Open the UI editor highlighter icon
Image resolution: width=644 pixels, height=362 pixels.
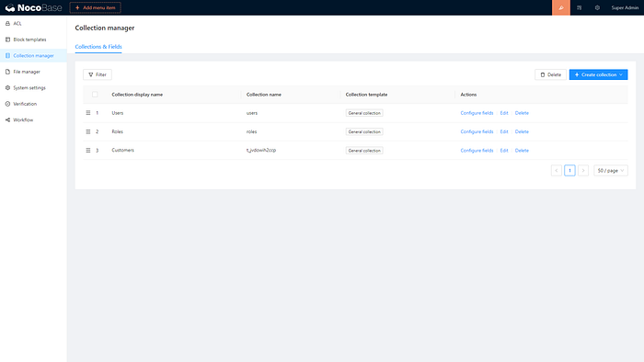[x=561, y=7]
